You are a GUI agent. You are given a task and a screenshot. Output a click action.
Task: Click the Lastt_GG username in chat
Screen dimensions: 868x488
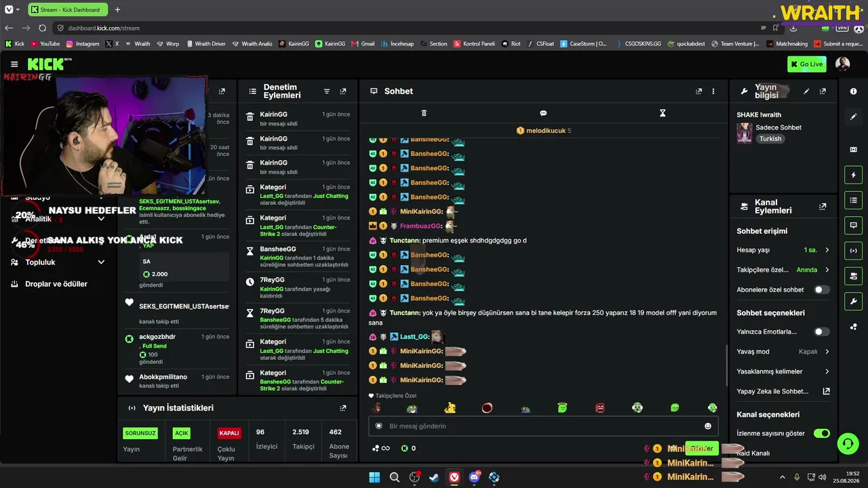(414, 337)
